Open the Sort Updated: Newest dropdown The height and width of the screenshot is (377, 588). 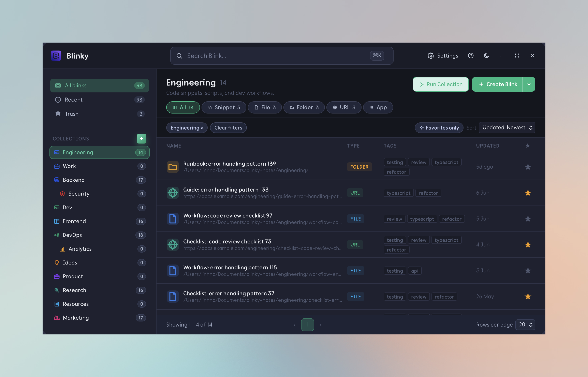click(507, 127)
